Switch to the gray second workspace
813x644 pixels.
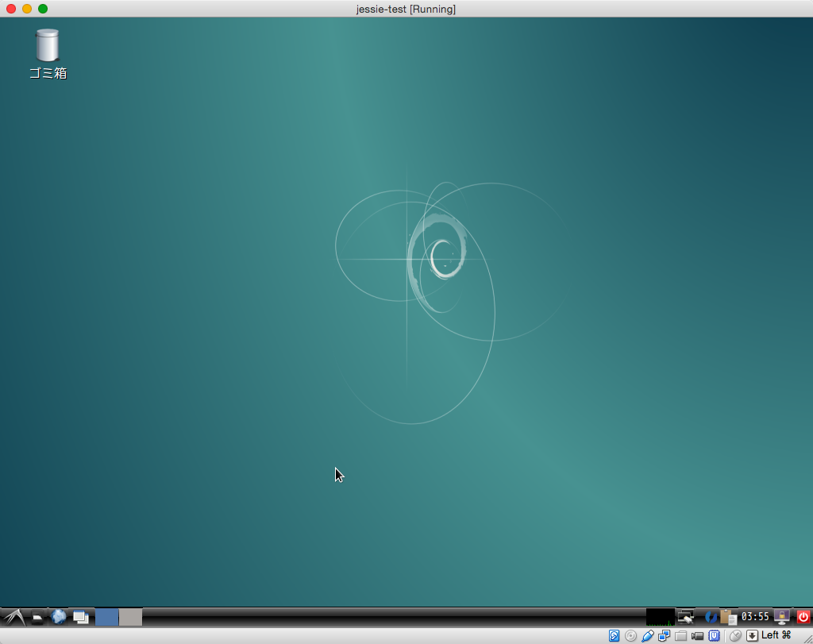(x=131, y=617)
